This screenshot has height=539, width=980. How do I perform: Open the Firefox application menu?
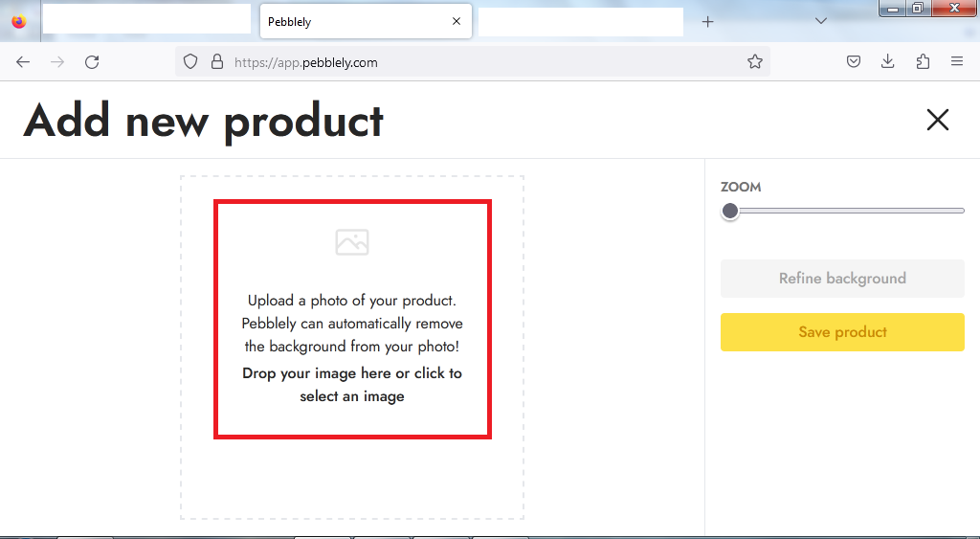(x=957, y=62)
